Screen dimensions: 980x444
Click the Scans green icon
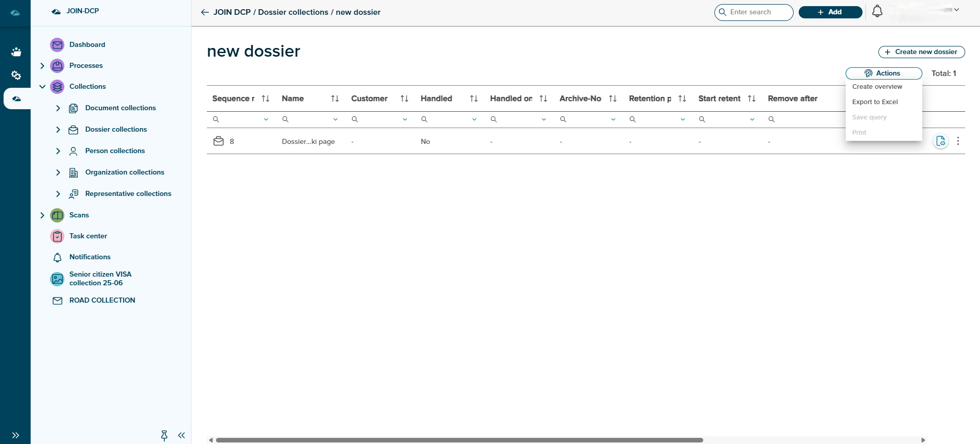[57, 215]
